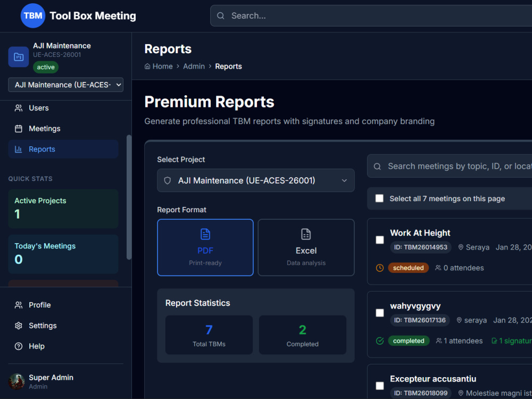Click the shield icon in Select Project box
532x399 pixels.
[167, 180]
